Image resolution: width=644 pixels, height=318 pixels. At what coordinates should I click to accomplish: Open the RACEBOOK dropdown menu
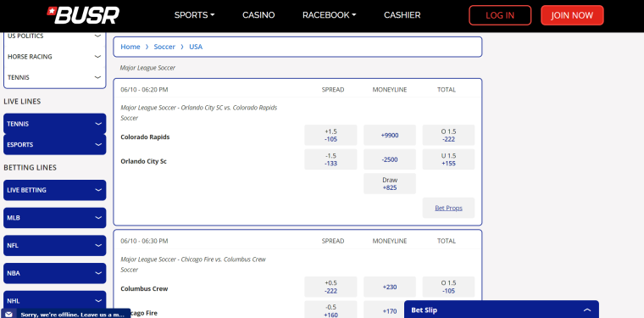[329, 15]
